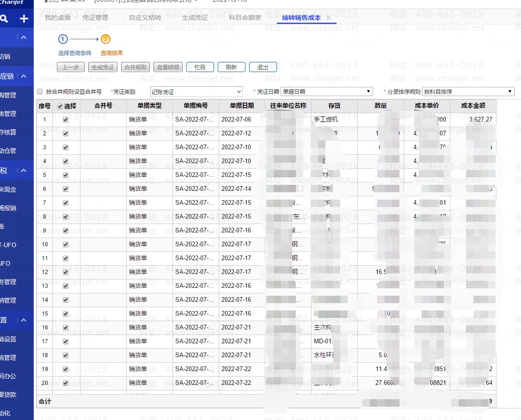Click the 成本金额 column header
This screenshot has width=521, height=420.
[473, 106]
